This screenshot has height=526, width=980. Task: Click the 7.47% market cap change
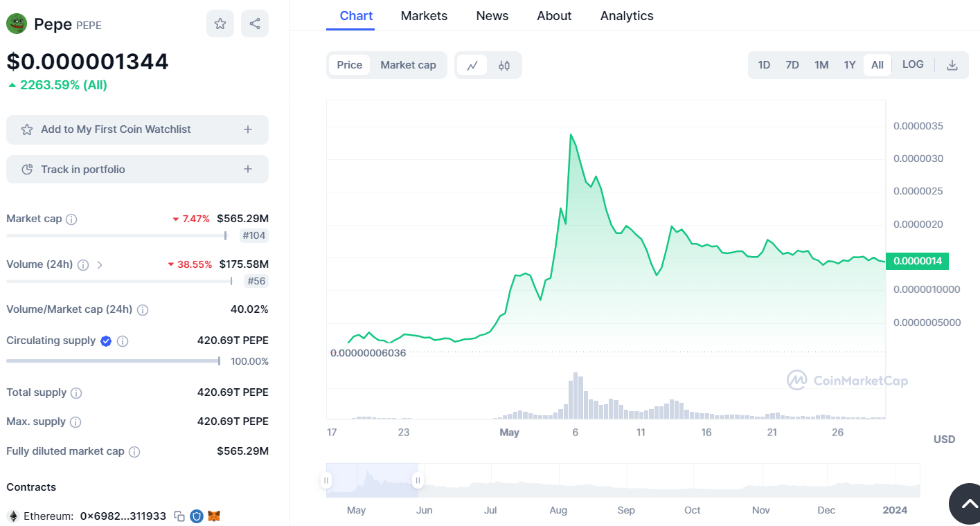[191, 219]
